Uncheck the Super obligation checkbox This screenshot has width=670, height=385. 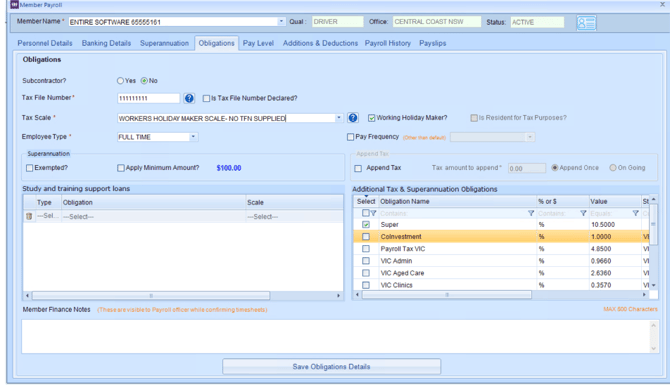pos(366,224)
